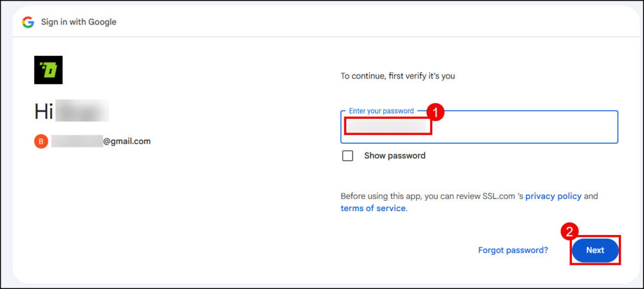Viewport: 644px width, 289px height.
Task: Enable the Show password checkbox
Action: pyautogui.click(x=348, y=156)
